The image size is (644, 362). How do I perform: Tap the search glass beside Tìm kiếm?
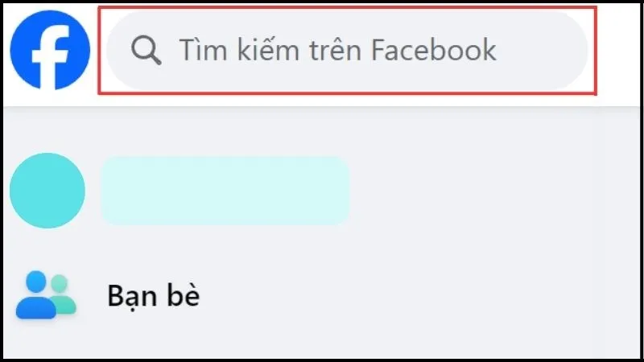146,50
